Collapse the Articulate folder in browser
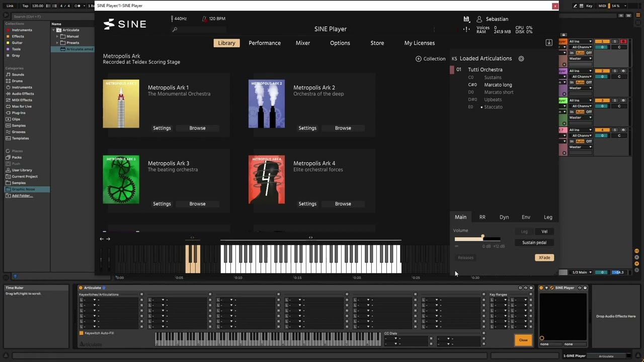This screenshot has height=362, width=644. [x=53, y=30]
